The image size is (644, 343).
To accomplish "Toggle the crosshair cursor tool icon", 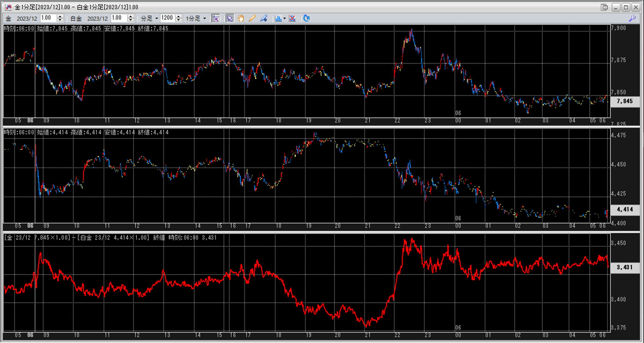I will [216, 18].
